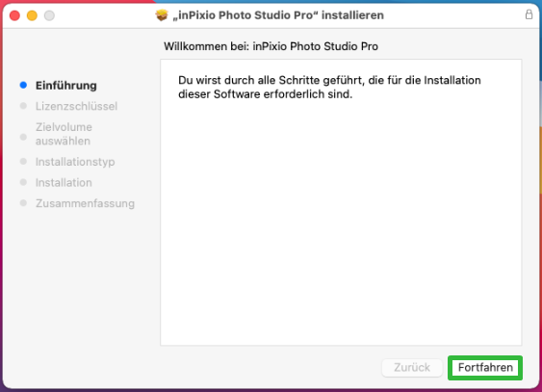This screenshot has height=392, width=542.
Task: Click the Zurück button
Action: 412,368
